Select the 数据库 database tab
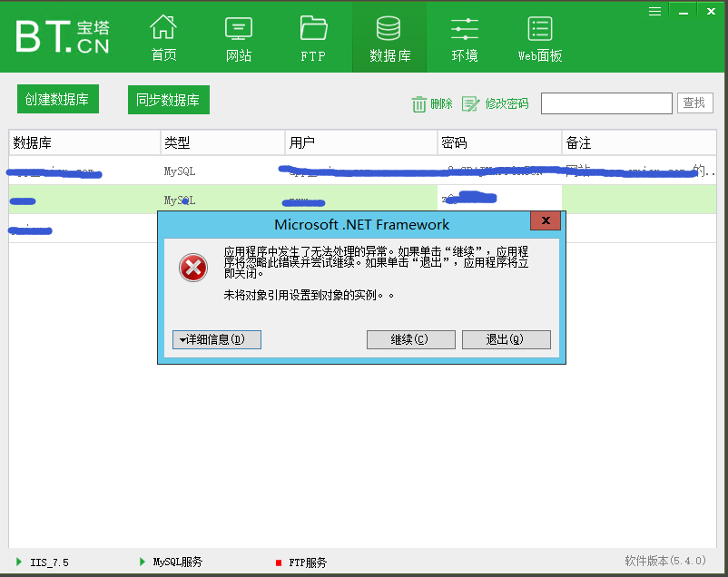728x577 pixels. (389, 37)
